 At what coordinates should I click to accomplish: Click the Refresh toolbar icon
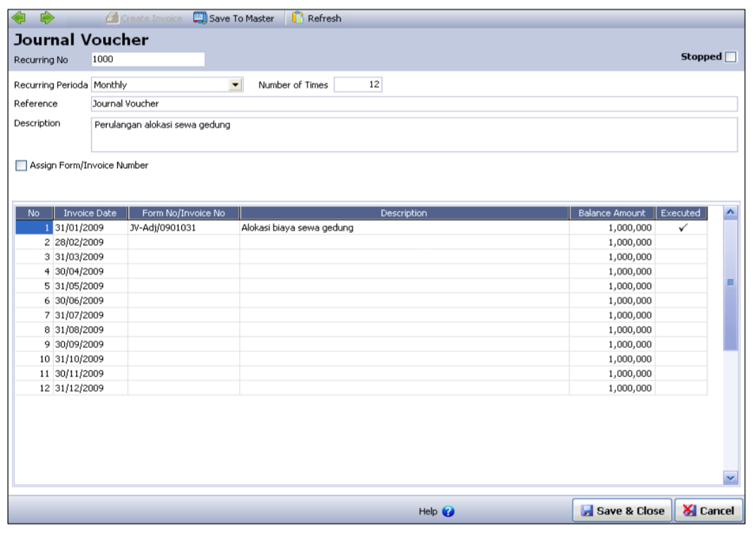[298, 18]
